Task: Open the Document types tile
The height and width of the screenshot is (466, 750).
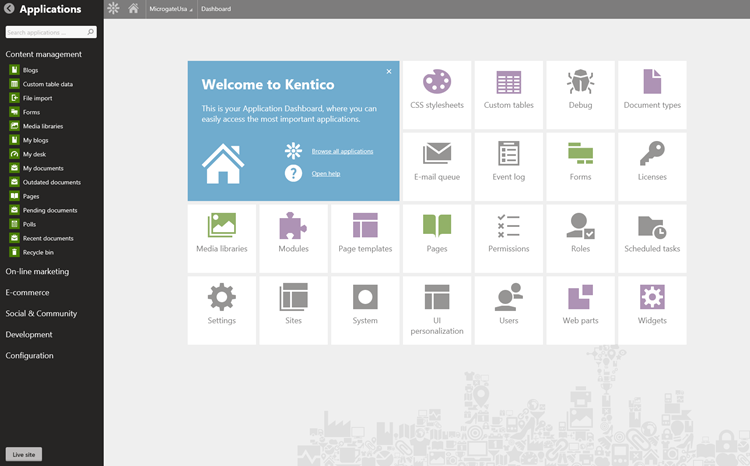Action: click(x=652, y=95)
